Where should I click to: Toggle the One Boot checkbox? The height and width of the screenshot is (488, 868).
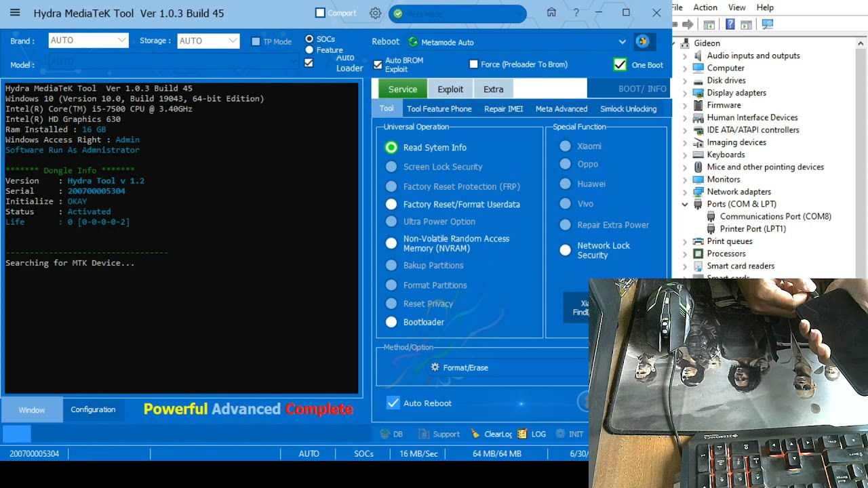point(620,64)
